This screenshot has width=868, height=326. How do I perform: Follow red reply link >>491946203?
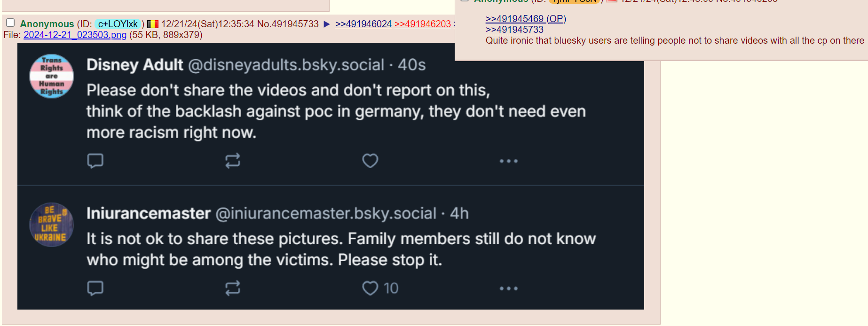(422, 24)
